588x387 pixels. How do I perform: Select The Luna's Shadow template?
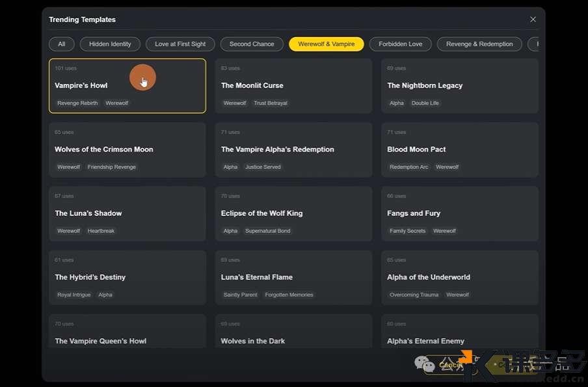point(127,213)
